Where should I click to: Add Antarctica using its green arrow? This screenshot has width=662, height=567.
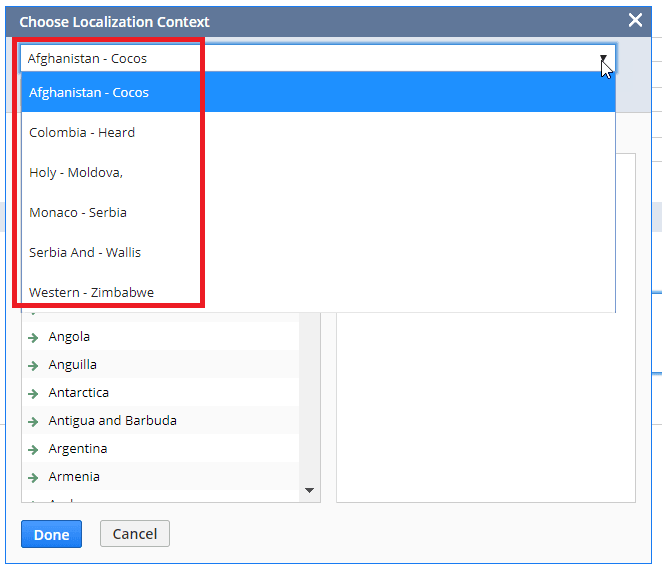(x=33, y=393)
